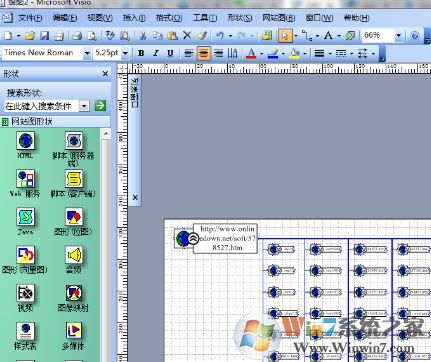Viewport: 431px width, 362px height.
Task: Choose the text color (red A) button
Action: (251, 53)
